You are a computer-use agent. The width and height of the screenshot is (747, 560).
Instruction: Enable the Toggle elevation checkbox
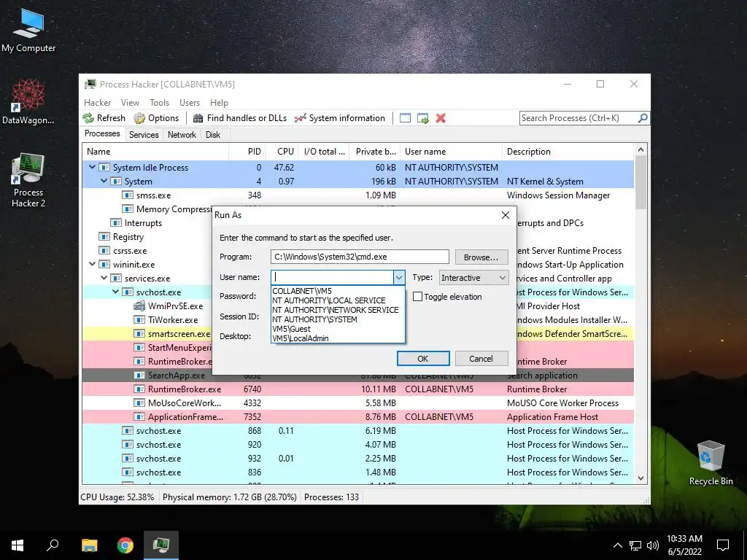[x=418, y=297]
